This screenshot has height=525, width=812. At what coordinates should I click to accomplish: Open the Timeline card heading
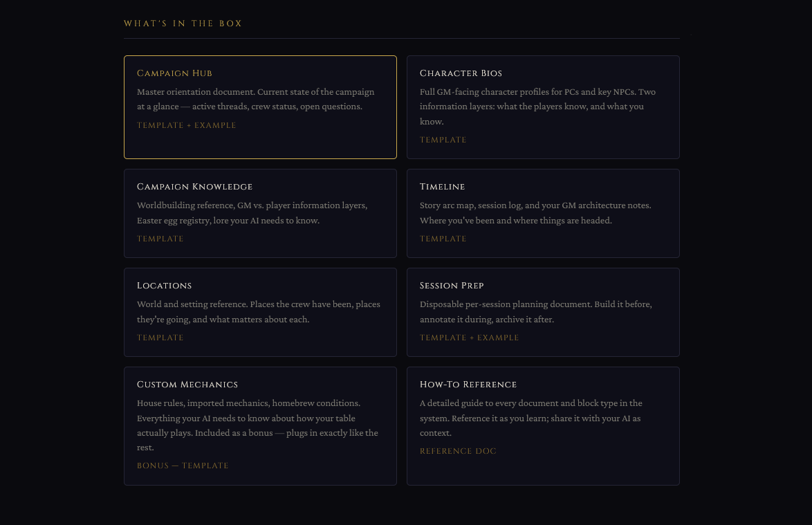(442, 187)
